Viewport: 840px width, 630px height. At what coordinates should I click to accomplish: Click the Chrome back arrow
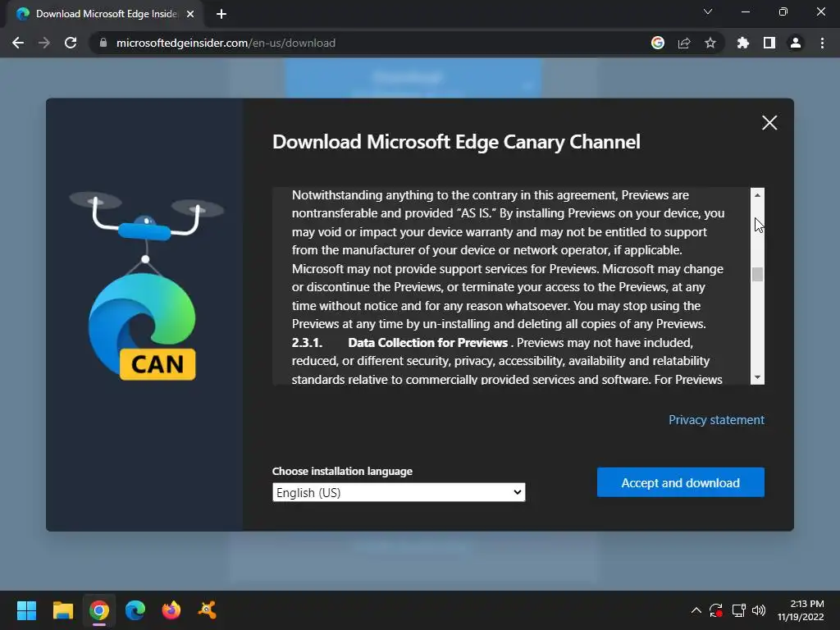coord(18,43)
